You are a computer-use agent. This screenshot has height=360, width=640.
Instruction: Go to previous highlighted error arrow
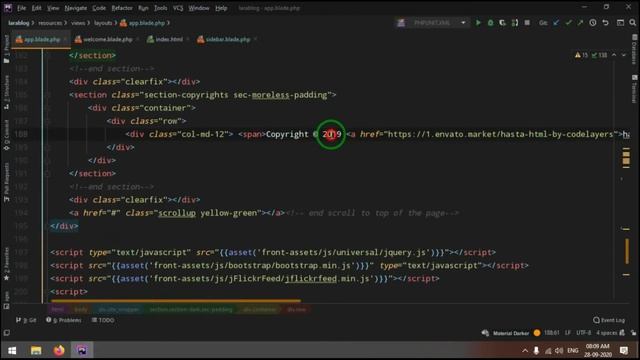614,55
